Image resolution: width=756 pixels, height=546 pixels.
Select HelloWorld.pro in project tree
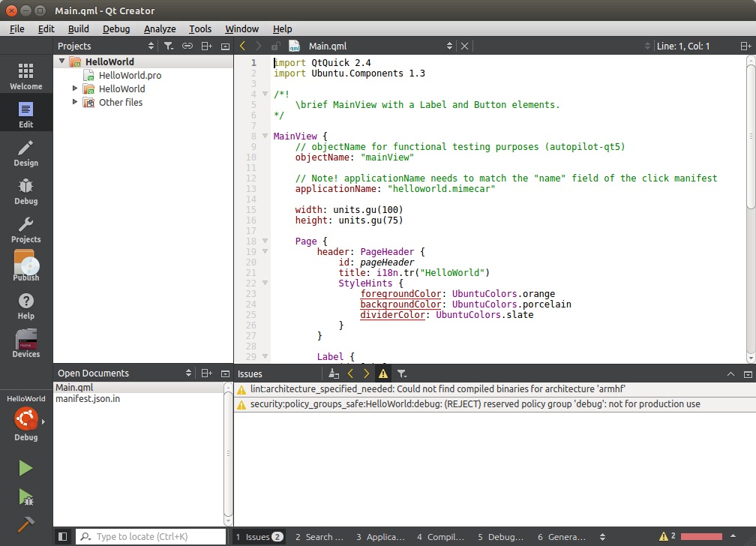[x=130, y=75]
